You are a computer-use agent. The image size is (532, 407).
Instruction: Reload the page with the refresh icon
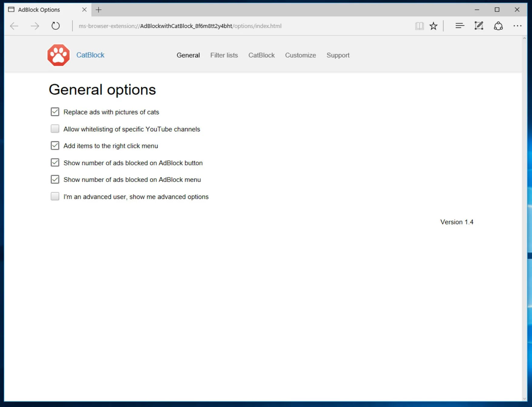click(x=55, y=26)
